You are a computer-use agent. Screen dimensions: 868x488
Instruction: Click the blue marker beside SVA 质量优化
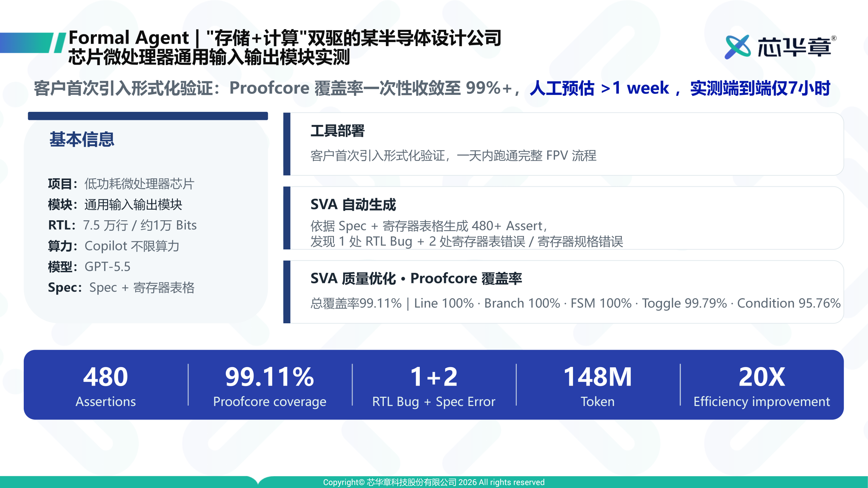tap(287, 292)
